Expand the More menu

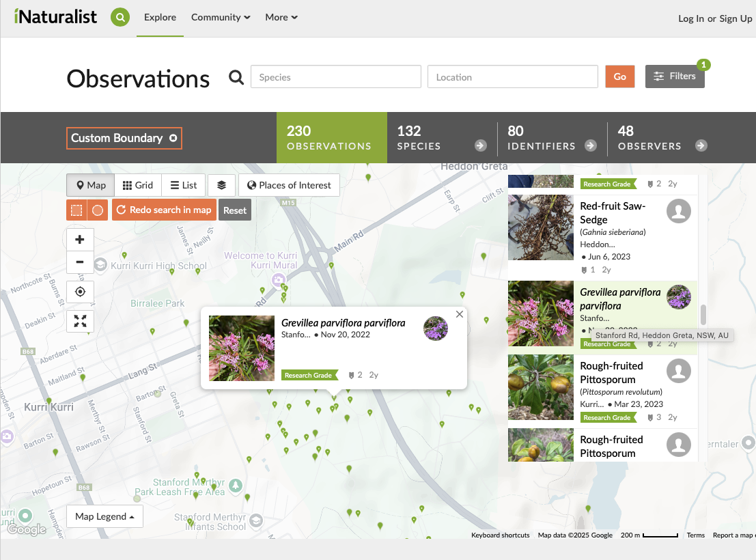tap(281, 18)
